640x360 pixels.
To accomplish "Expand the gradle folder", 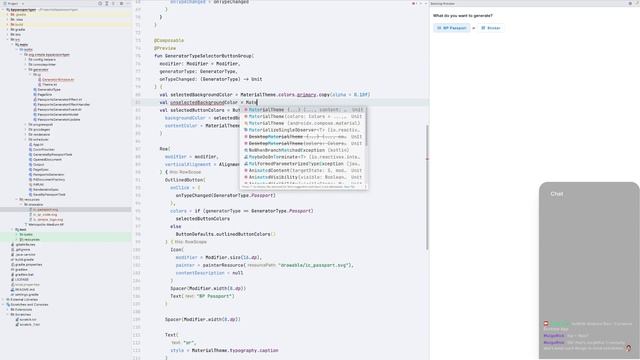I will pos(7,29).
